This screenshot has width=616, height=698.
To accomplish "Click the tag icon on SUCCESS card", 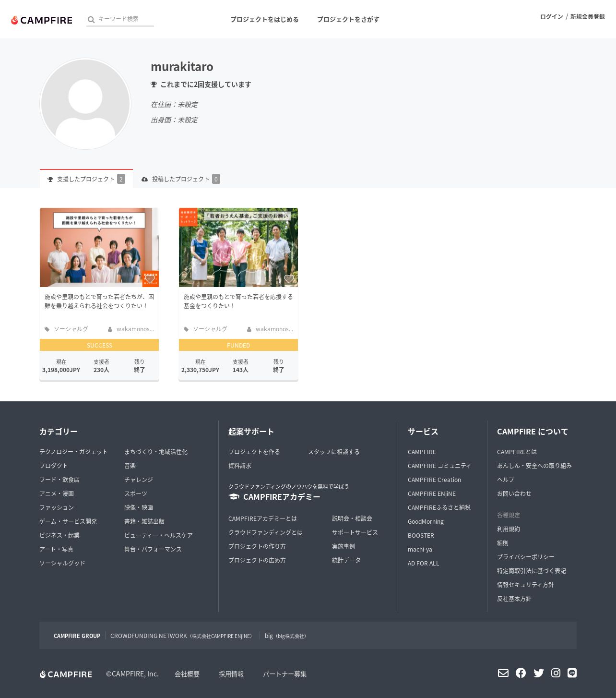I will [x=47, y=329].
